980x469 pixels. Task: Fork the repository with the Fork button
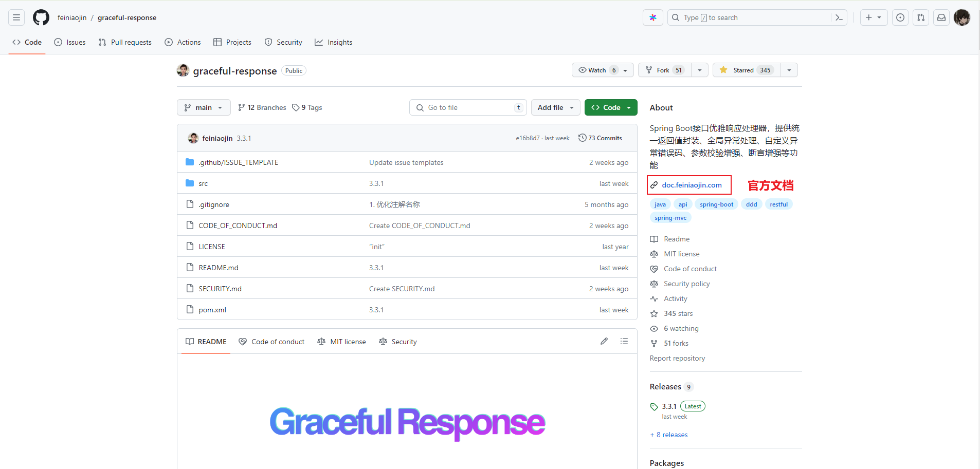pos(665,70)
